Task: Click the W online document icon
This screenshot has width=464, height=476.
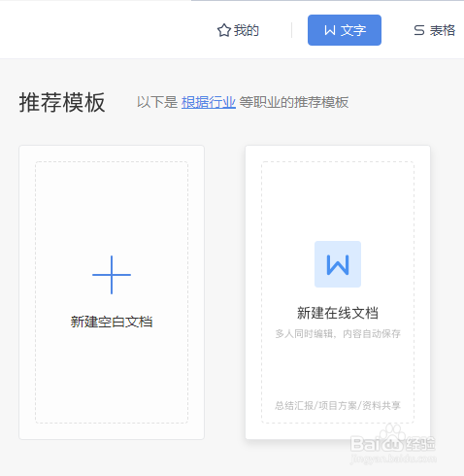Action: 338,264
